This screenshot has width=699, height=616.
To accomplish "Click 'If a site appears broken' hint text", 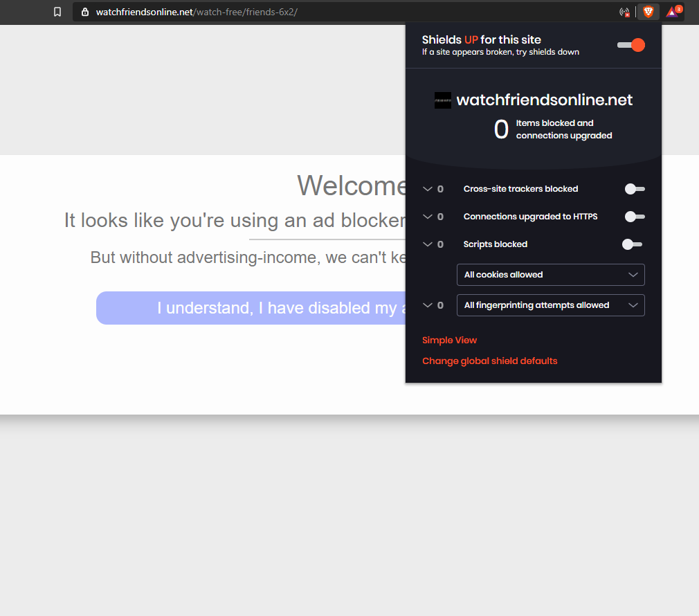I will 500,52.
